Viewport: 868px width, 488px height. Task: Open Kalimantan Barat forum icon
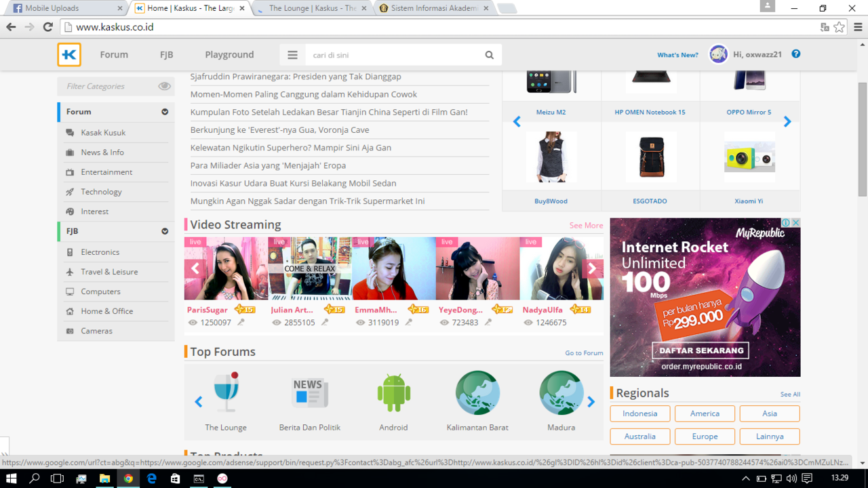[477, 392]
